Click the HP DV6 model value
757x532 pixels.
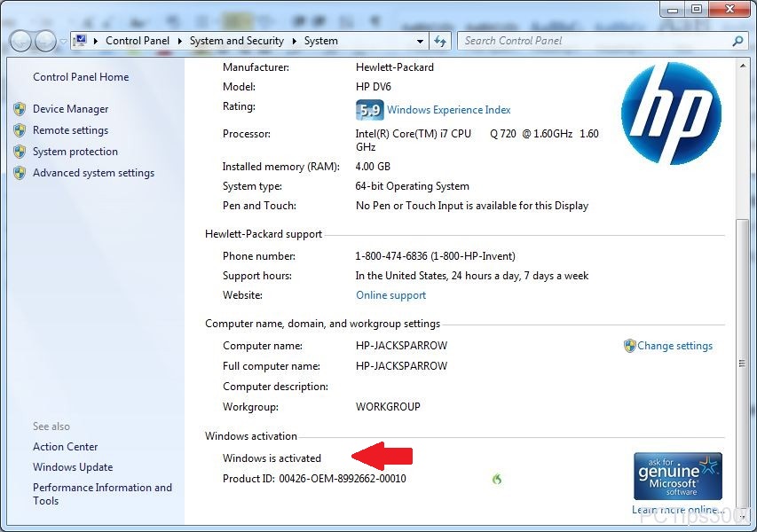374,87
